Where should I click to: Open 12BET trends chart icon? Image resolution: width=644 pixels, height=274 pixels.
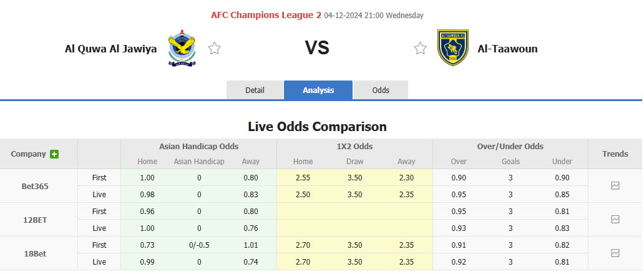pyautogui.click(x=615, y=219)
